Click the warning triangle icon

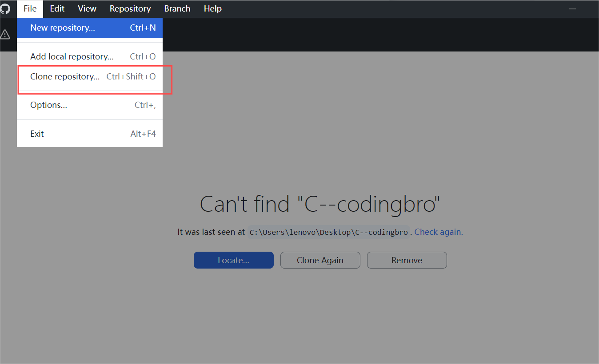5,34
